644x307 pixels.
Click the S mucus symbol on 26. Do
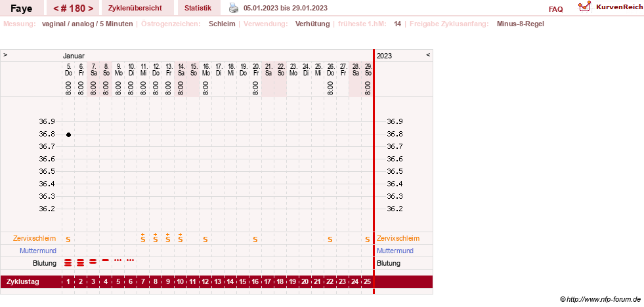[x=330, y=239]
